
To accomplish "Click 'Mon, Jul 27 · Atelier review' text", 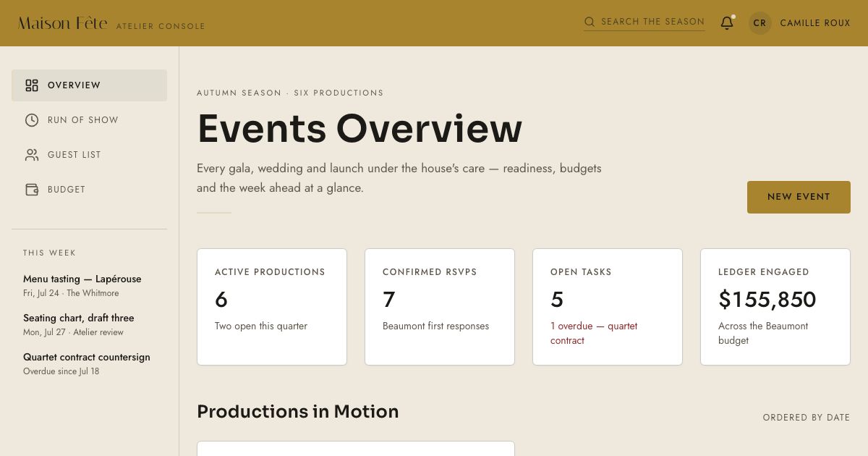I will point(73,332).
